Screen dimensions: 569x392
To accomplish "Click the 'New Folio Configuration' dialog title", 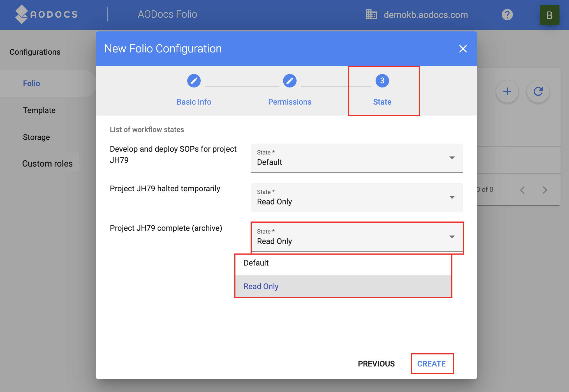I will point(163,49).
